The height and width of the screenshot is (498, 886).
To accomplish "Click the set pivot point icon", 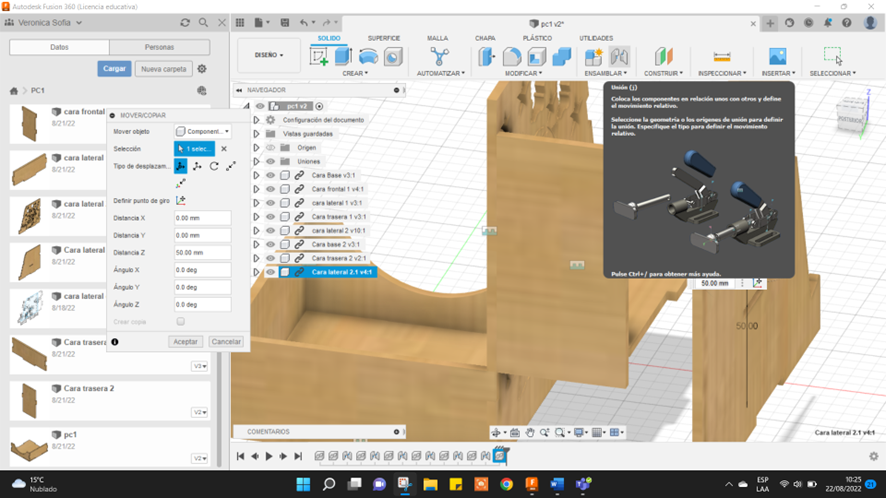I will click(181, 201).
